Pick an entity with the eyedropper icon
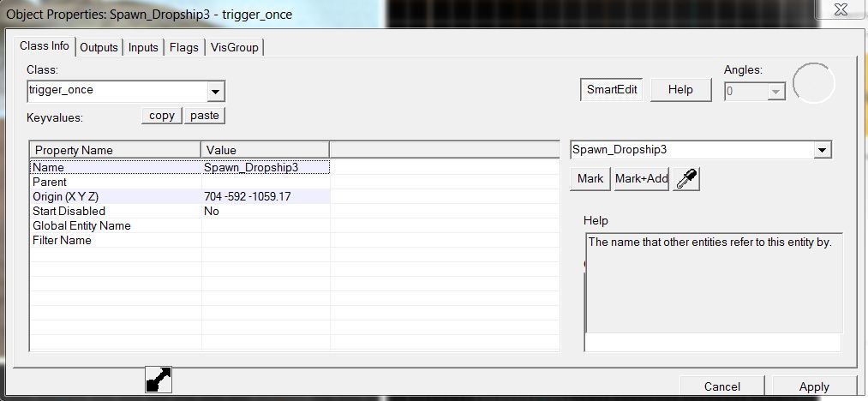 click(x=686, y=179)
